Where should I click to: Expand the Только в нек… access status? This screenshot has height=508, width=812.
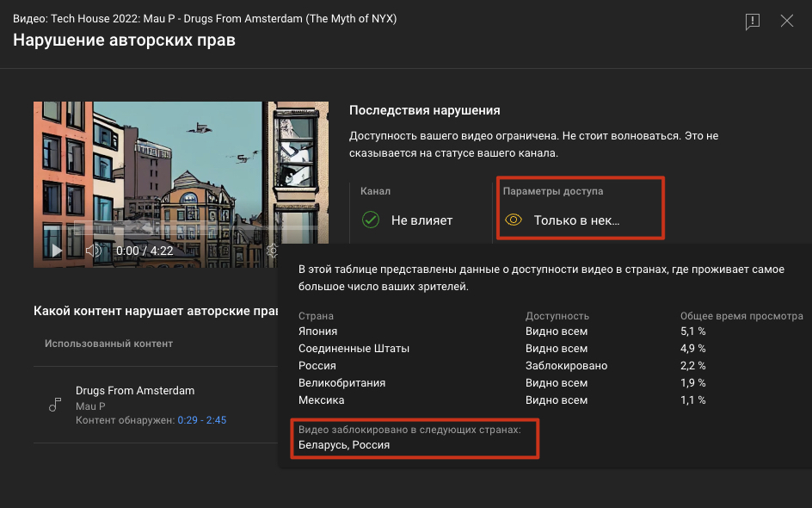576,220
